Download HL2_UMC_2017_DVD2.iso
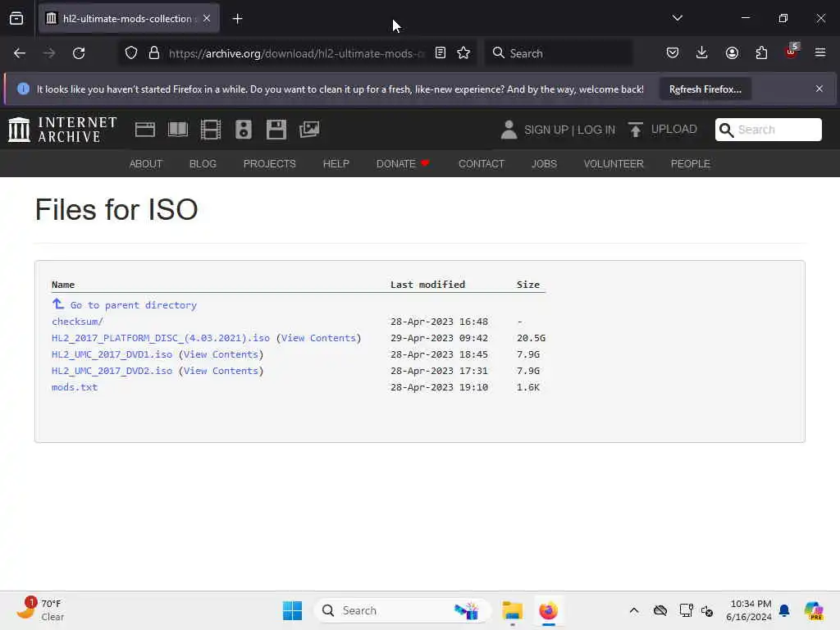 coord(112,371)
